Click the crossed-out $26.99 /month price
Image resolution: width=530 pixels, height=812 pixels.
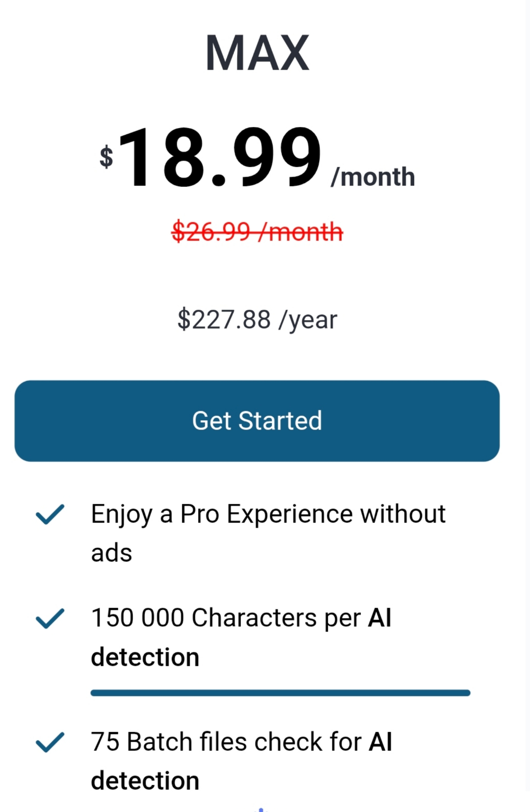tap(257, 232)
